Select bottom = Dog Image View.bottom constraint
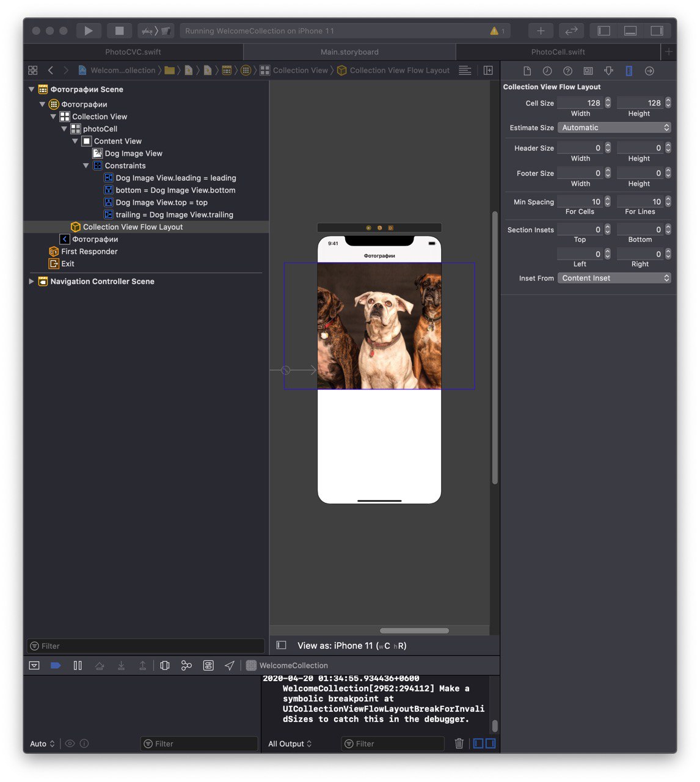The image size is (700, 782). [x=175, y=190]
